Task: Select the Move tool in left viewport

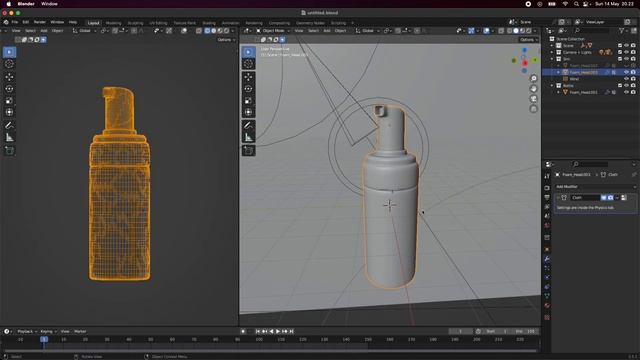Action: point(9,77)
